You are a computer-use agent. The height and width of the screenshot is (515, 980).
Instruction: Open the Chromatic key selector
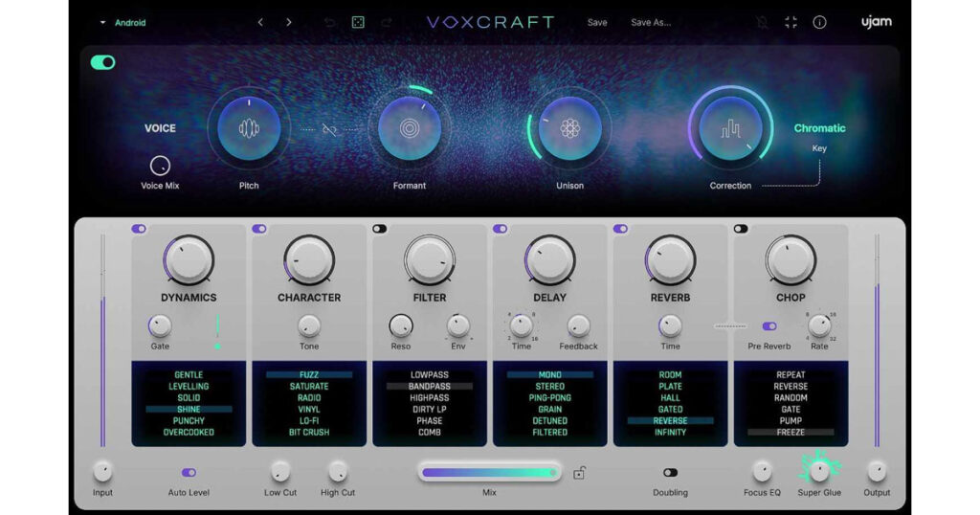click(819, 128)
